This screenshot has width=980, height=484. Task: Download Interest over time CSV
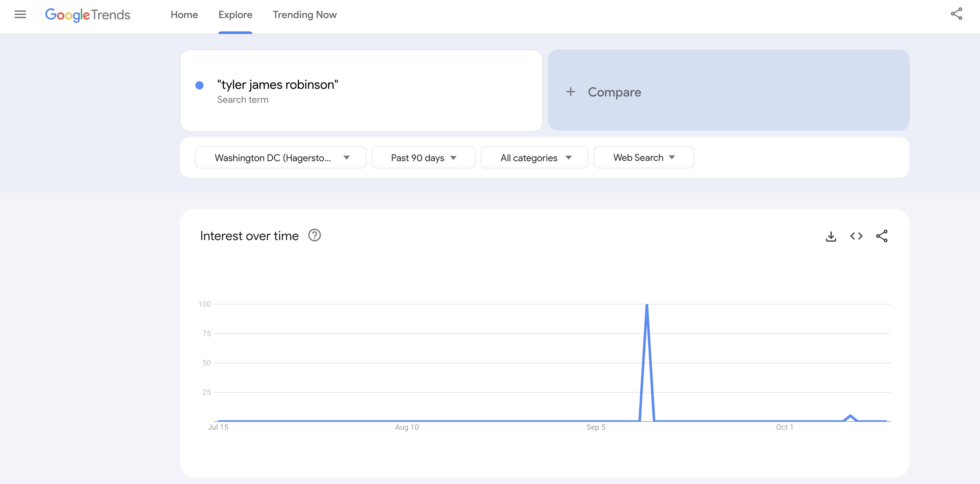[x=831, y=236]
